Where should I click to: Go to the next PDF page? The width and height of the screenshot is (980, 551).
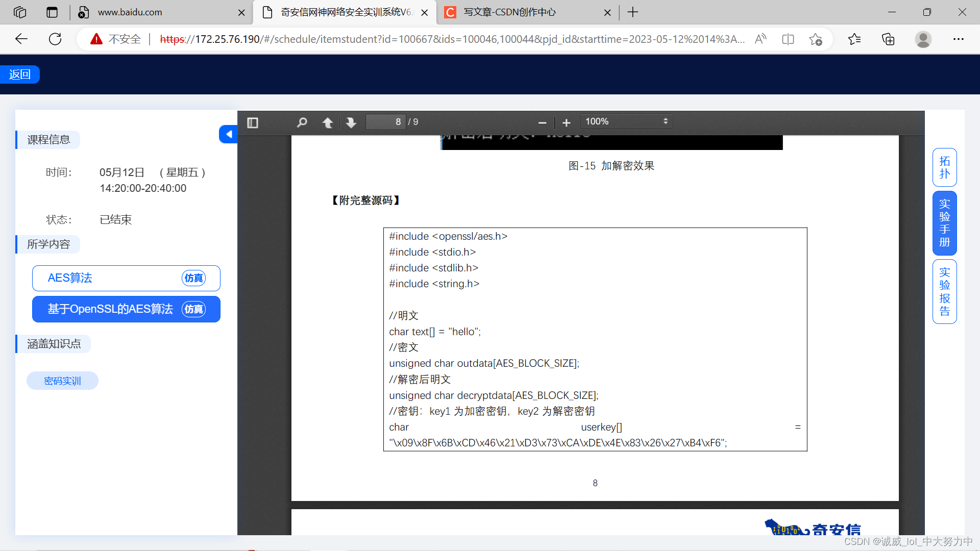click(351, 122)
